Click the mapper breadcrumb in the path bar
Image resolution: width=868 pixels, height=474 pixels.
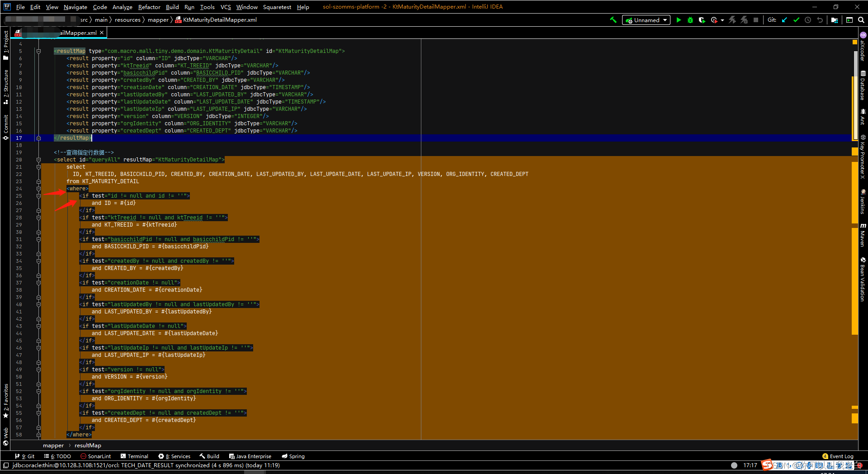[x=158, y=19]
